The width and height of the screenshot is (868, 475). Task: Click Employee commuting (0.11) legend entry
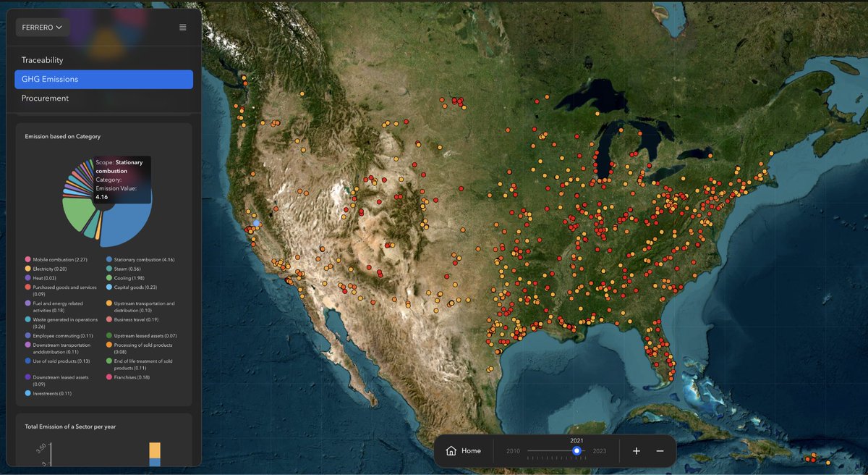point(59,336)
